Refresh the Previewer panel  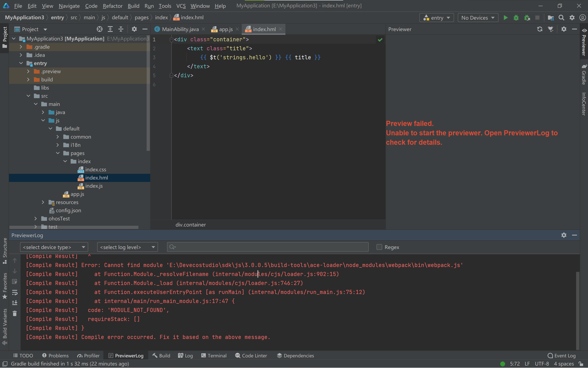click(x=540, y=29)
